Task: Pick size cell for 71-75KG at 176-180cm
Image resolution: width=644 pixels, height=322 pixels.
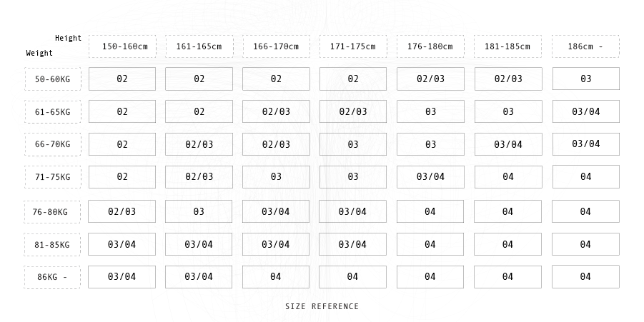Action: point(430,177)
